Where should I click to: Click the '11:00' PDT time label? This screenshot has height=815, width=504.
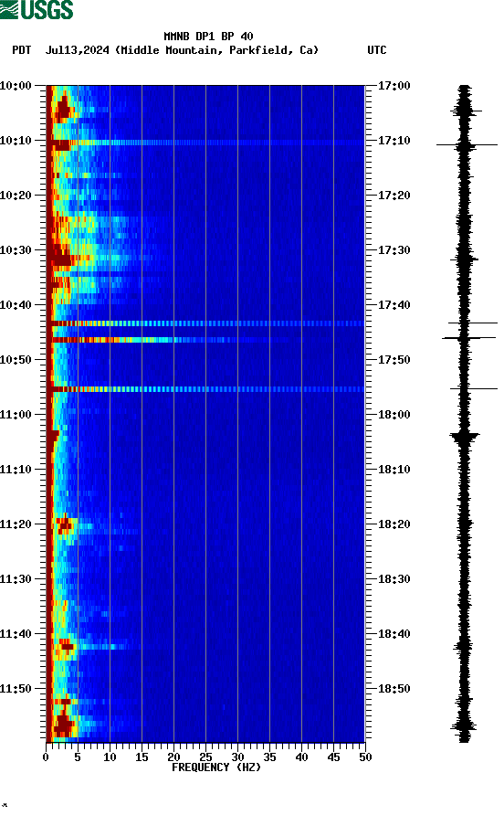(x=16, y=415)
